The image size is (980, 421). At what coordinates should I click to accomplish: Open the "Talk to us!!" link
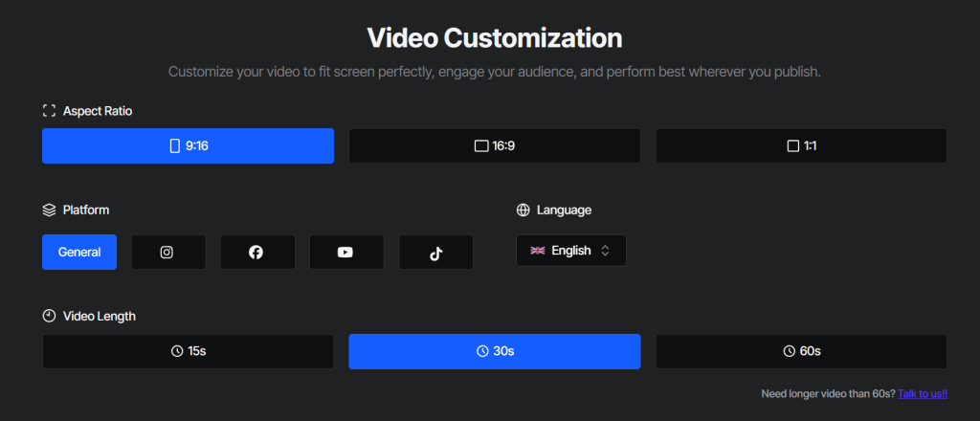[x=923, y=393]
